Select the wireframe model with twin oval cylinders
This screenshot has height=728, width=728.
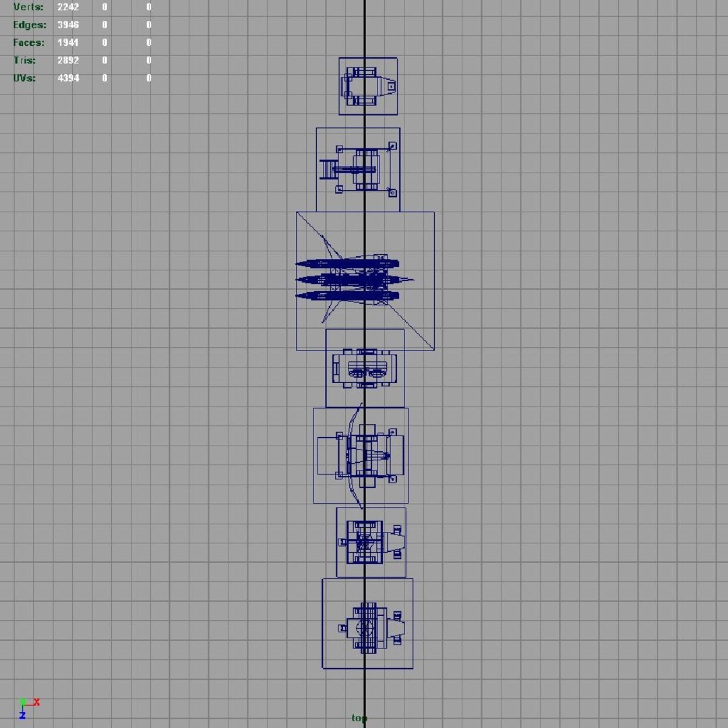[365, 368]
